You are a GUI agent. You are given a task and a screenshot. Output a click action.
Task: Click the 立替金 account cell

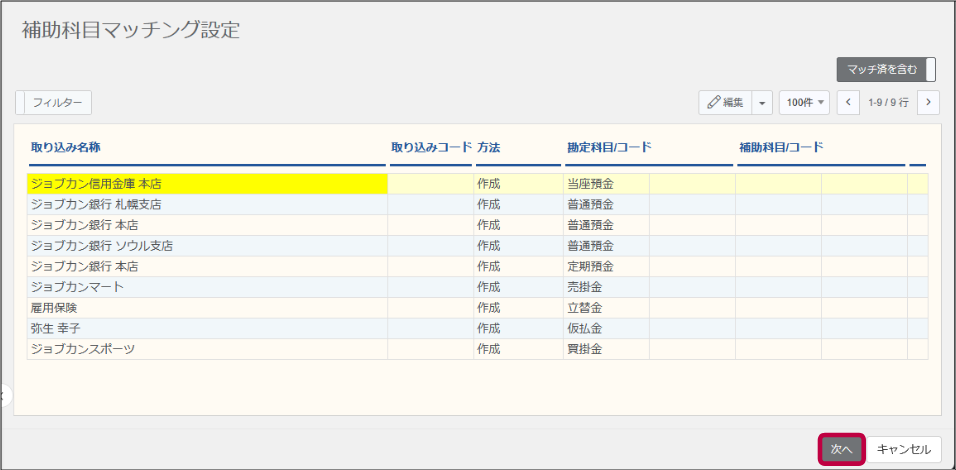(x=606, y=308)
